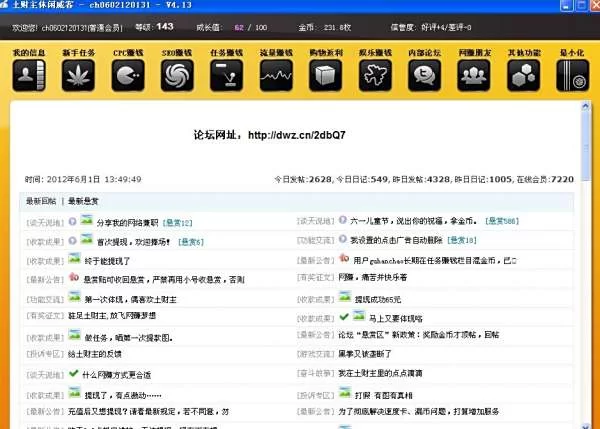Select the SEO赚钱 spiral icon
600x429 pixels.
coord(176,73)
